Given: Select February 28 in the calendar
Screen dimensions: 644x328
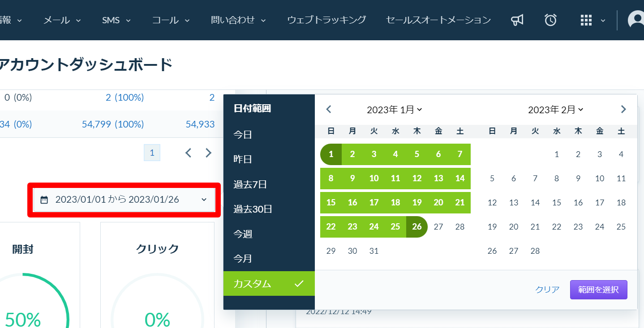Looking at the screenshot, I should (x=535, y=251).
